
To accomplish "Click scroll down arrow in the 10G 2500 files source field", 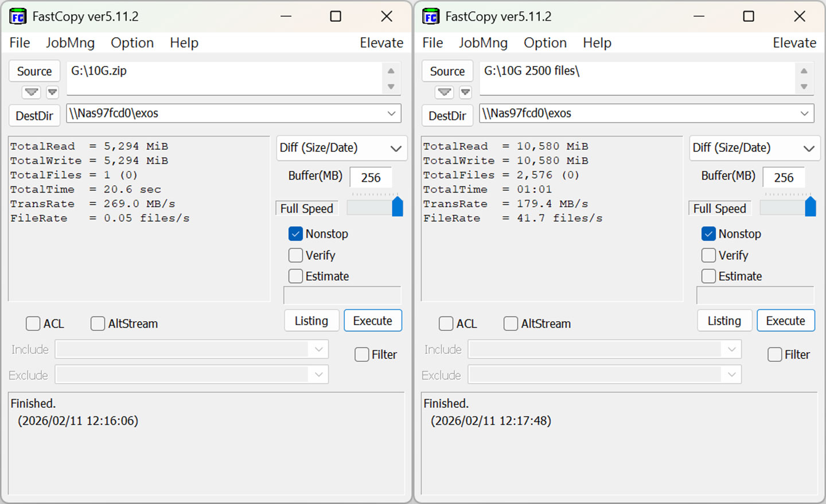I will (804, 87).
